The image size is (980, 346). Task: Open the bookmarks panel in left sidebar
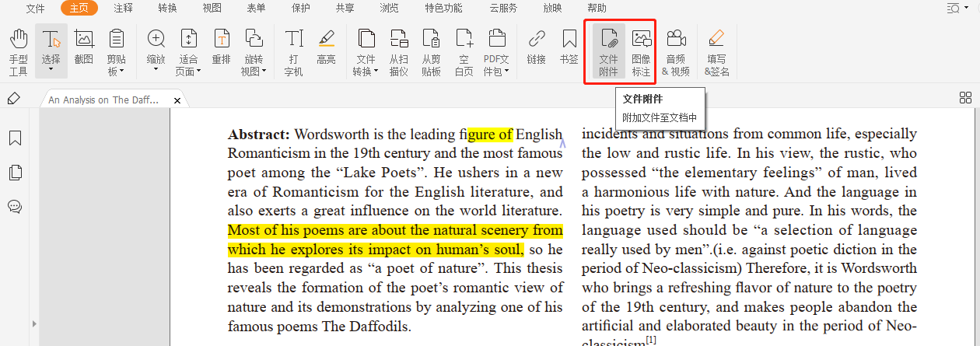click(x=15, y=138)
